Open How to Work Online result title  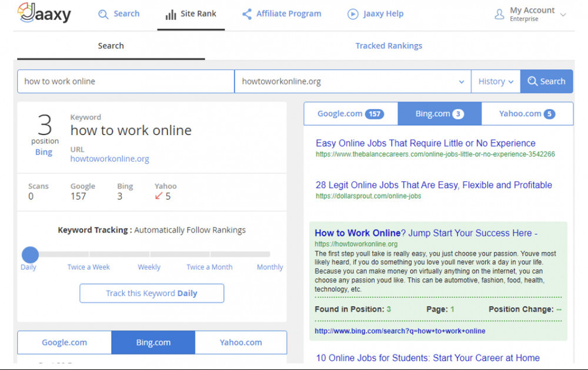click(x=426, y=233)
